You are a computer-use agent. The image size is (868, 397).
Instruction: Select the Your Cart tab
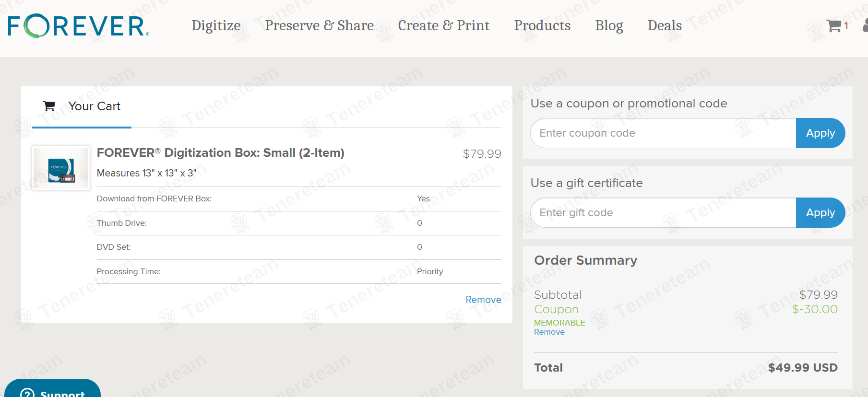point(94,106)
